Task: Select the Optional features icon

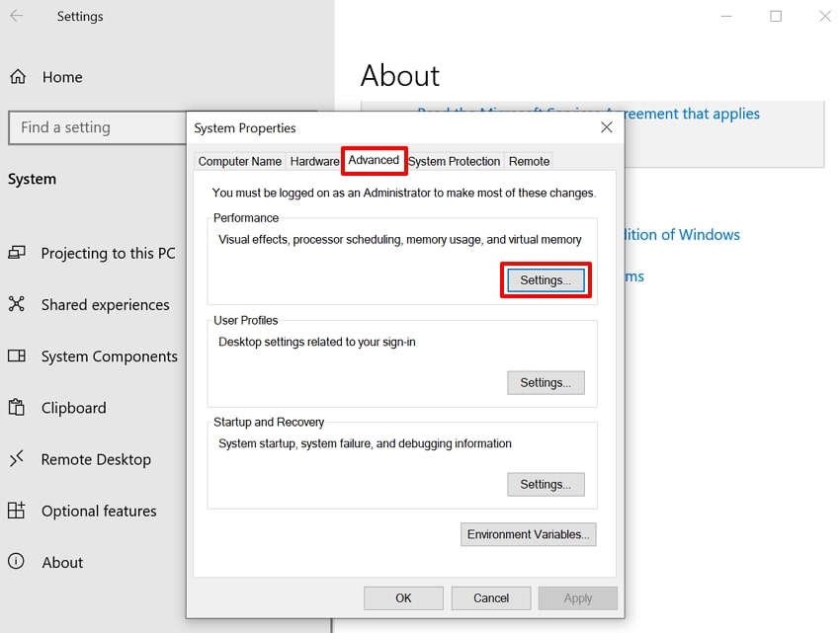Action: click(16, 511)
